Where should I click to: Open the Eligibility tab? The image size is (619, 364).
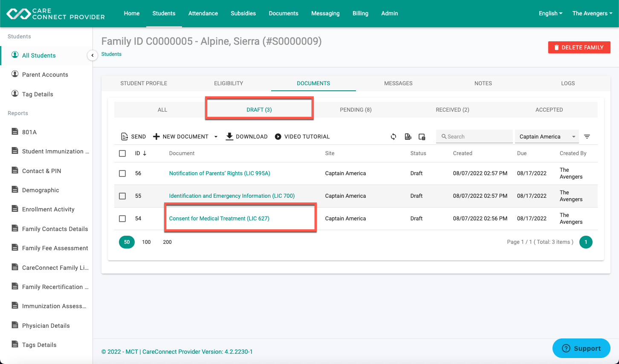click(x=229, y=83)
